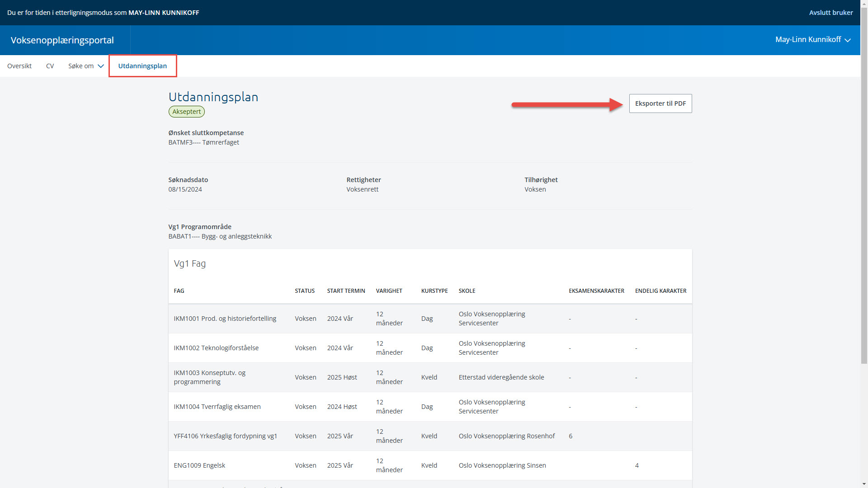Click the Eksporter til PDF button
This screenshot has height=488, width=868.
pyautogui.click(x=660, y=103)
